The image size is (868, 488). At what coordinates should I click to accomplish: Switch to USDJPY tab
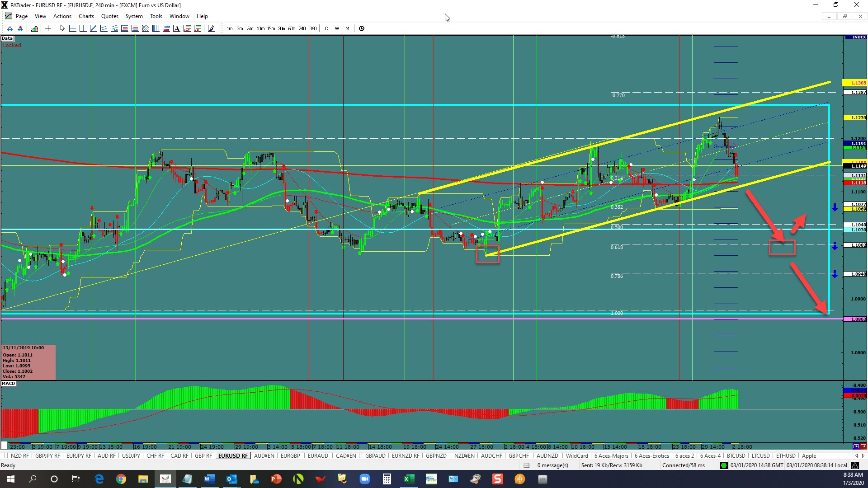tap(131, 456)
